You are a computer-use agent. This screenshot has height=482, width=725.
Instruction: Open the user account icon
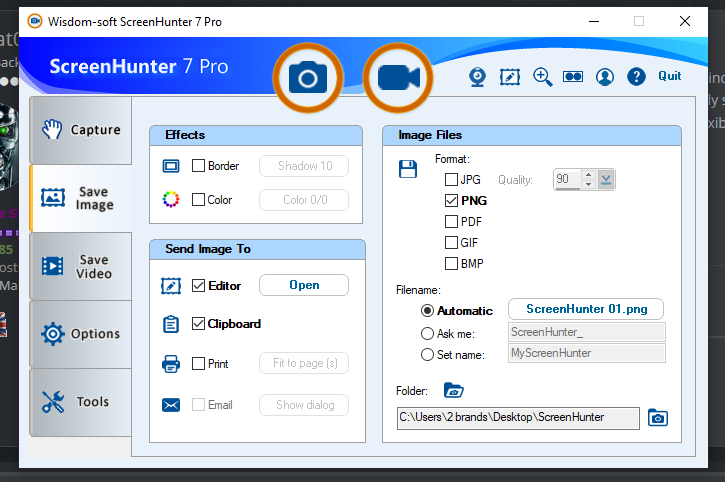click(x=605, y=77)
